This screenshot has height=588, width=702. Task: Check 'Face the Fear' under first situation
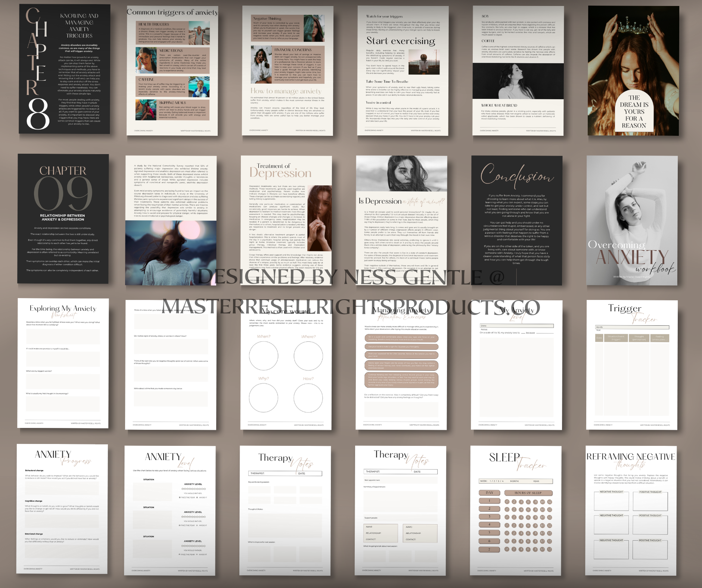pos(180,497)
